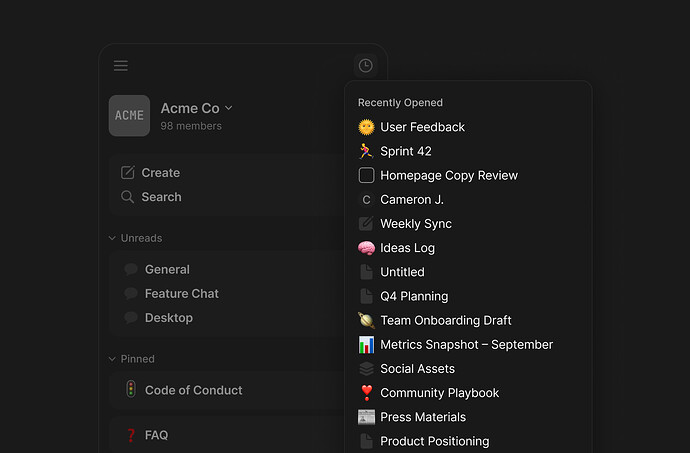The width and height of the screenshot is (690, 453).
Task: Click the FAQ question mark icon
Action: coord(130,436)
